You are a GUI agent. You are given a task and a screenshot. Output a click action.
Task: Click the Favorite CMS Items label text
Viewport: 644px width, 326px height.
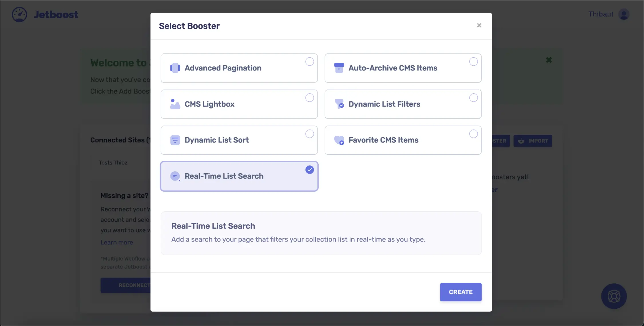pyautogui.click(x=383, y=140)
